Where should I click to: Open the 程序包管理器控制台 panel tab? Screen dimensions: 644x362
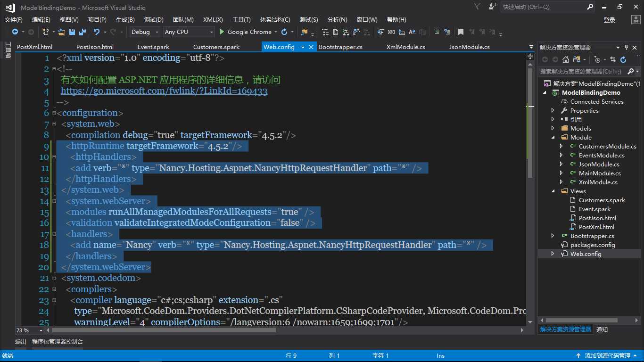[x=58, y=342]
